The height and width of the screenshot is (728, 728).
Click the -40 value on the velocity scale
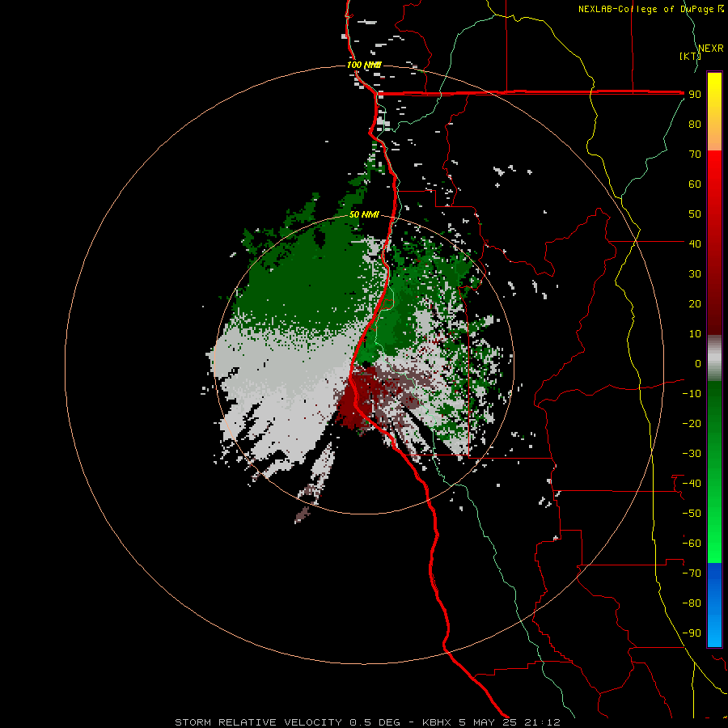tap(692, 484)
